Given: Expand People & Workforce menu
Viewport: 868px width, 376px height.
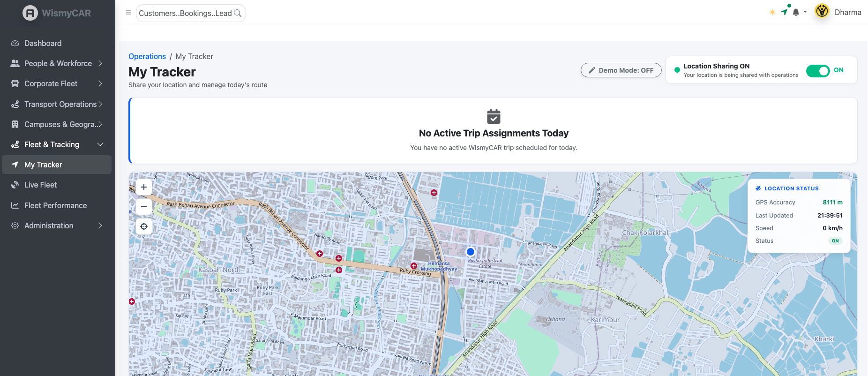Looking at the screenshot, I should [x=57, y=63].
